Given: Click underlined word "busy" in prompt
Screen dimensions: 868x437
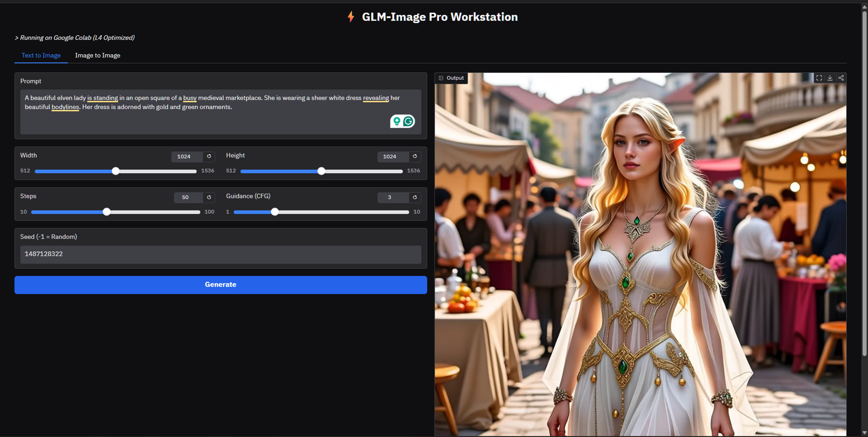Looking at the screenshot, I should 190,98.
